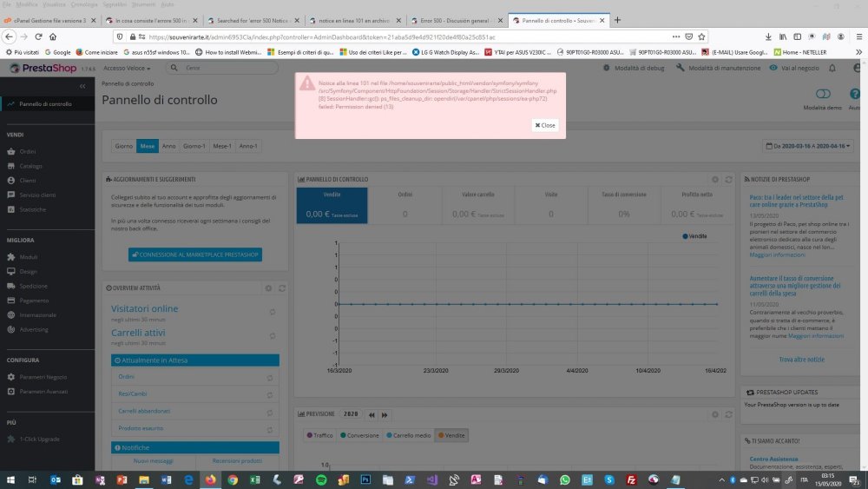This screenshot has height=489, width=868.
Task: Open the date range dropdown
Action: click(x=807, y=146)
